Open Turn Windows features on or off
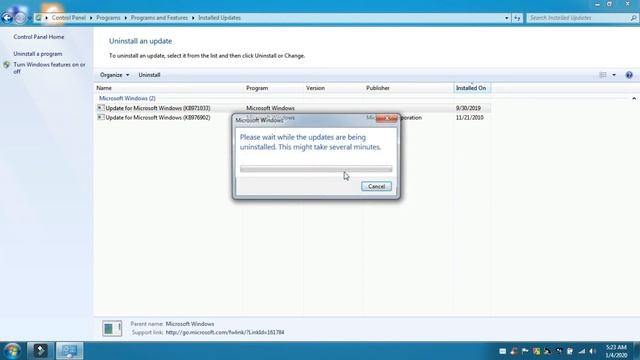 49,68
